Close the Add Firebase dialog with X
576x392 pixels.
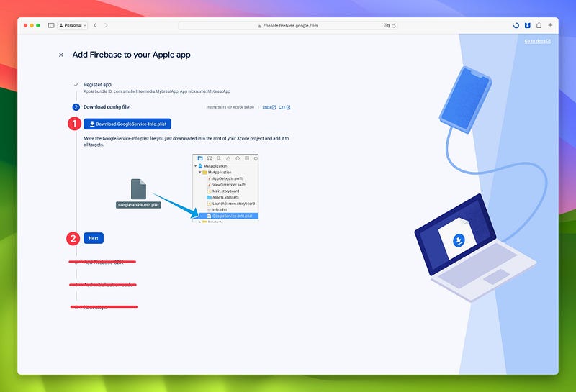click(x=61, y=55)
